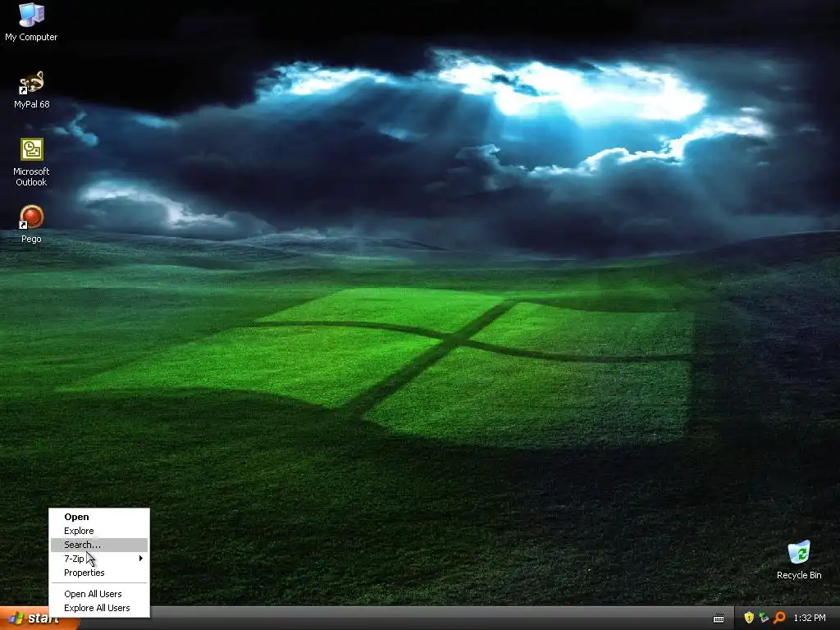Expand the 7-Zip submenu
This screenshot has width=840, height=630.
click(99, 559)
